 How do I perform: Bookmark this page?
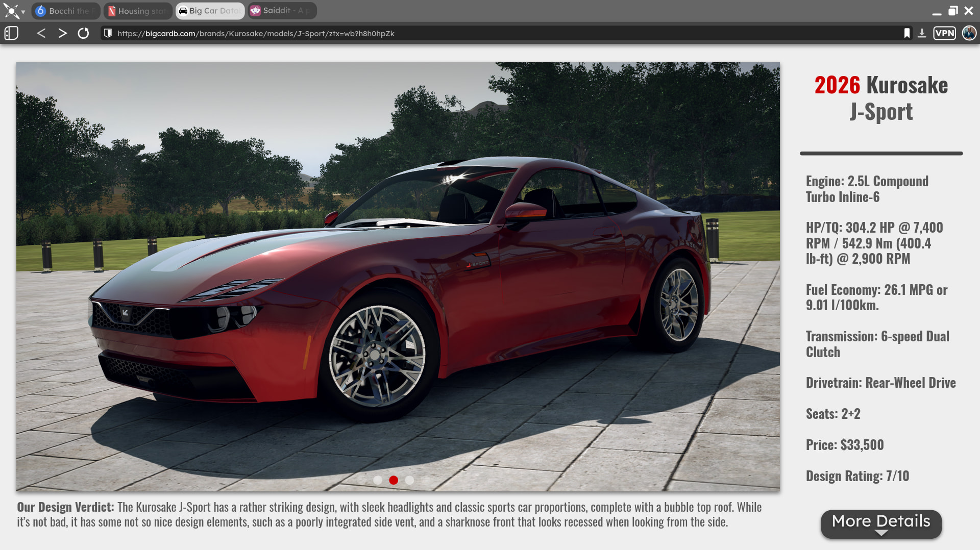tap(907, 33)
